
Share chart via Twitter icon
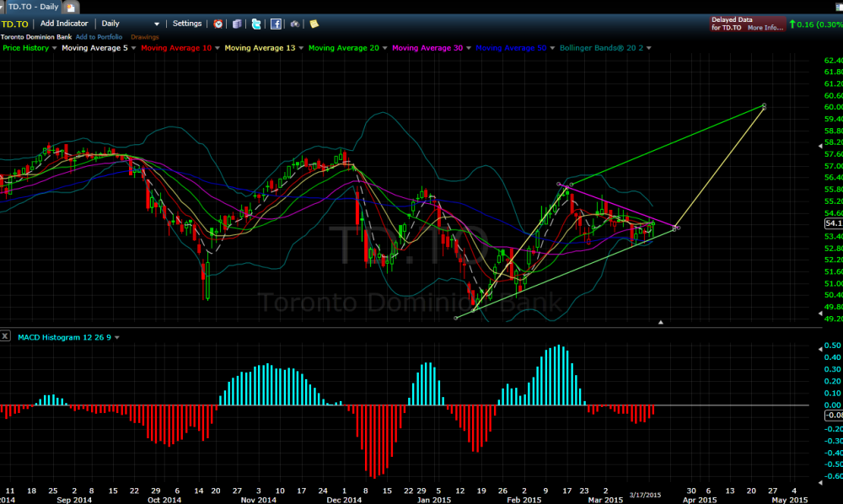click(256, 24)
